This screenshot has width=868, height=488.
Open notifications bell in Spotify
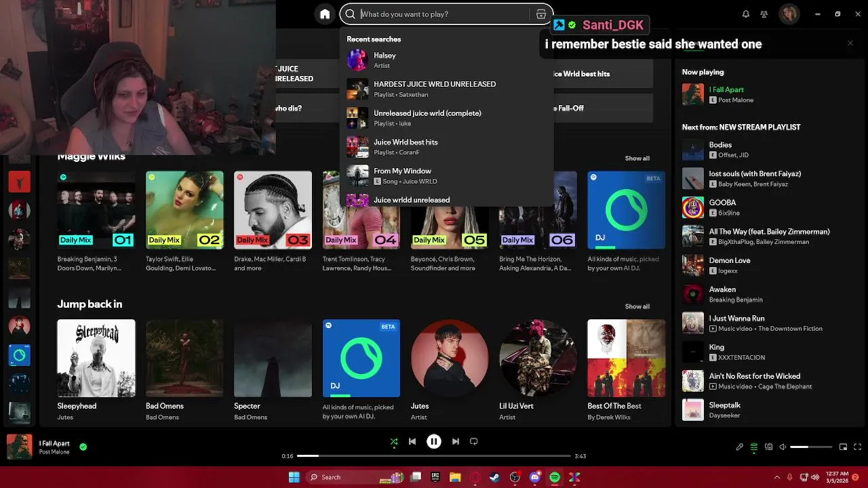(746, 14)
